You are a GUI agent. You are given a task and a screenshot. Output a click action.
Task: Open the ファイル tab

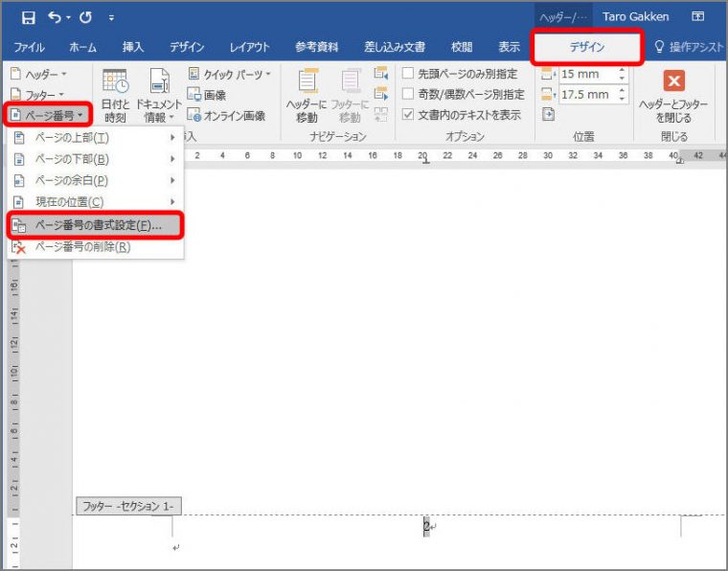(x=29, y=47)
